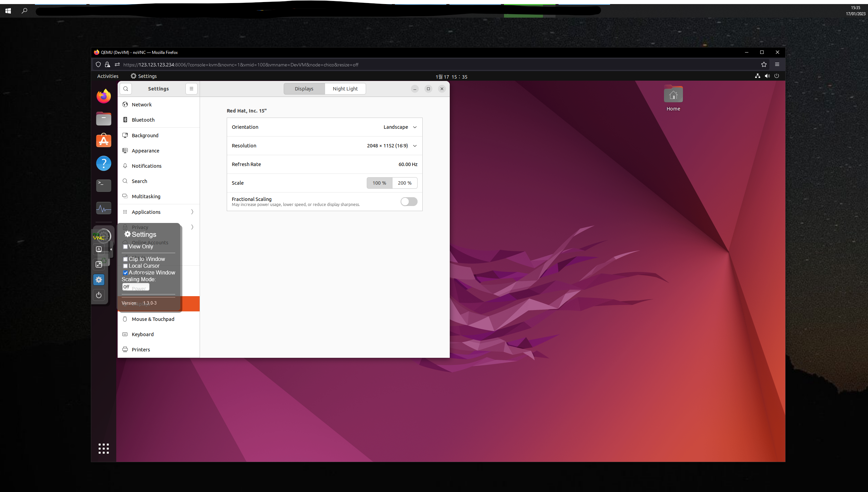The image size is (868, 492).
Task: Click the Version 1.3.0-3 text
Action: pos(139,303)
